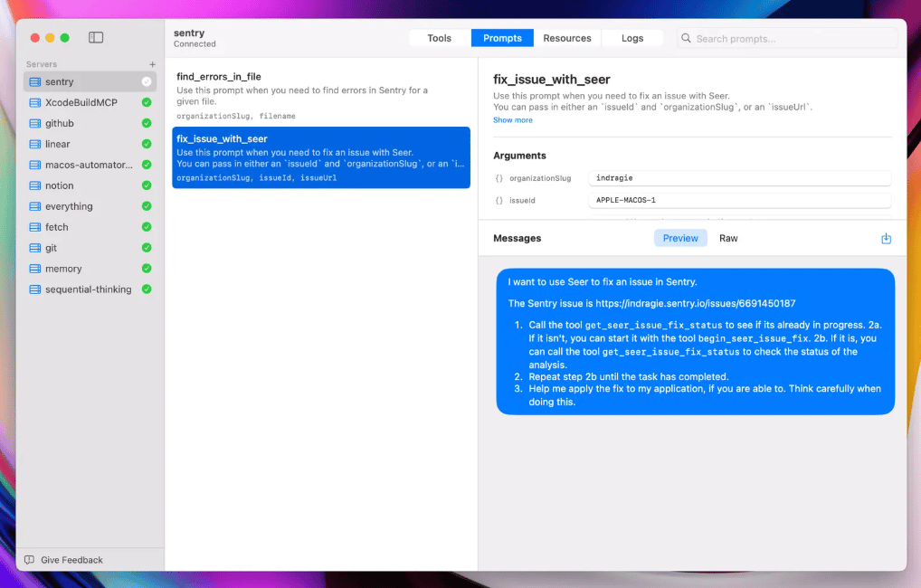This screenshot has height=588, width=921.
Task: Click the green status check next to notion
Action: coord(147,185)
